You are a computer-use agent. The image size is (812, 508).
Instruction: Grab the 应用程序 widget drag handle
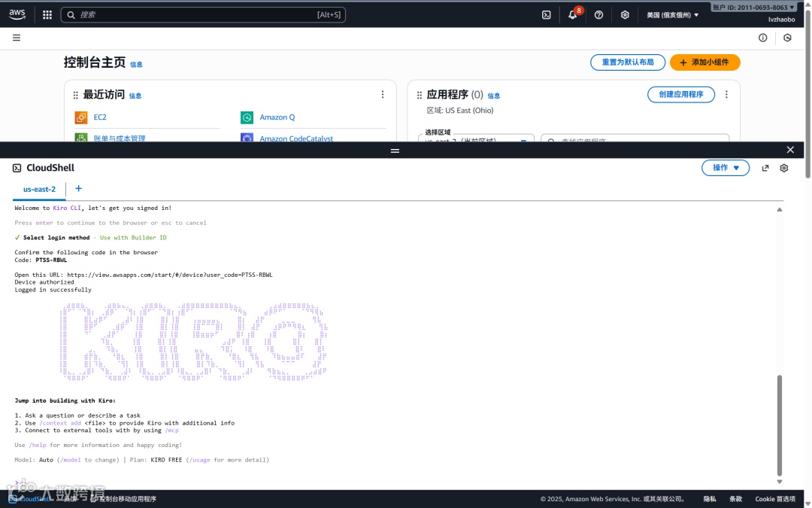pyautogui.click(x=420, y=96)
